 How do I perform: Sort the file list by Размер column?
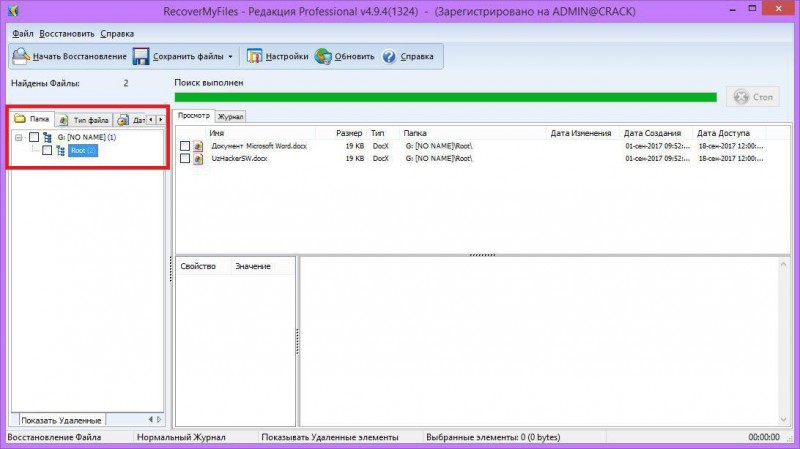point(341,133)
